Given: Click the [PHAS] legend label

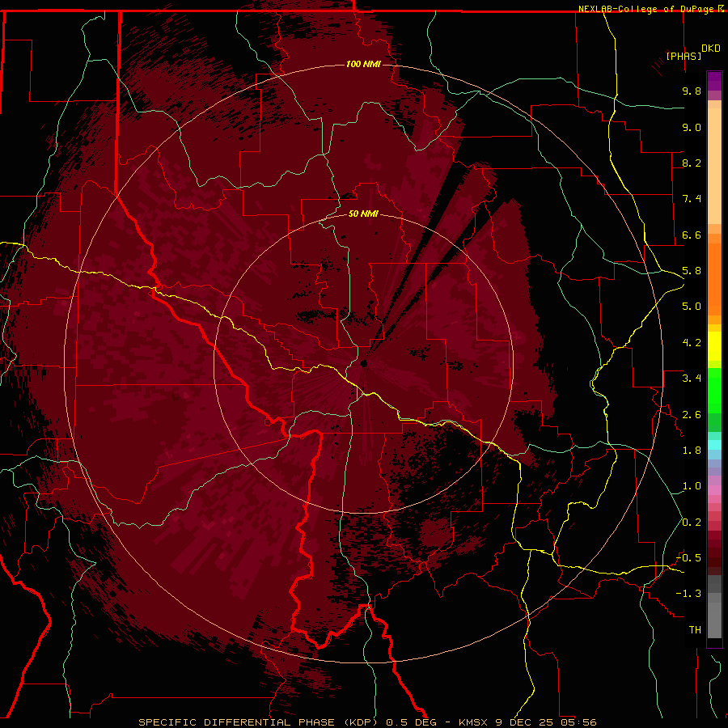Looking at the screenshot, I should (x=684, y=56).
